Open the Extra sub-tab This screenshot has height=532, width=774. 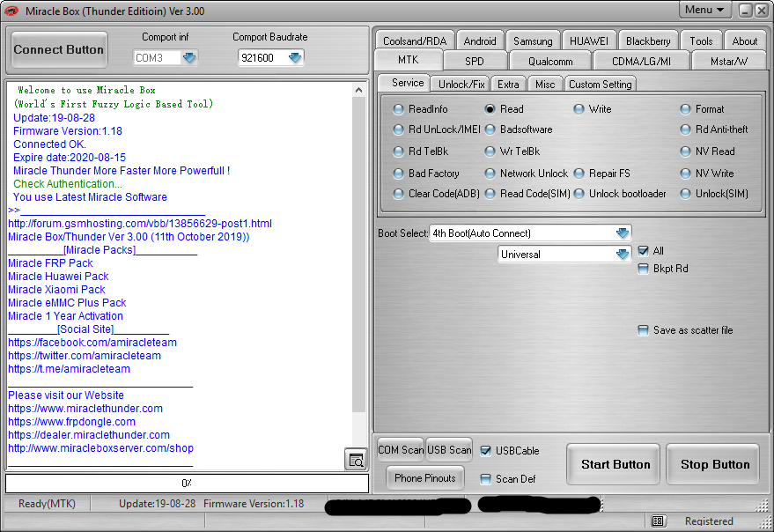point(508,85)
